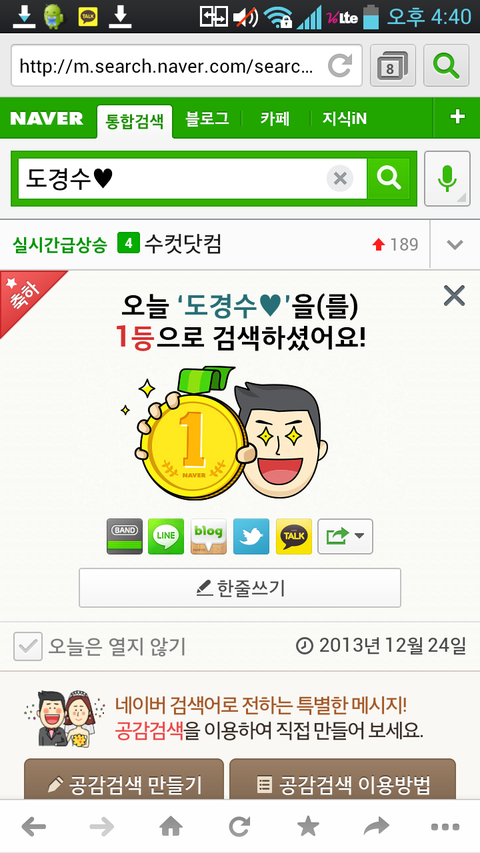This screenshot has width=480, height=853.
Task: Open browser tabs counter showing 8
Action: pos(393,66)
